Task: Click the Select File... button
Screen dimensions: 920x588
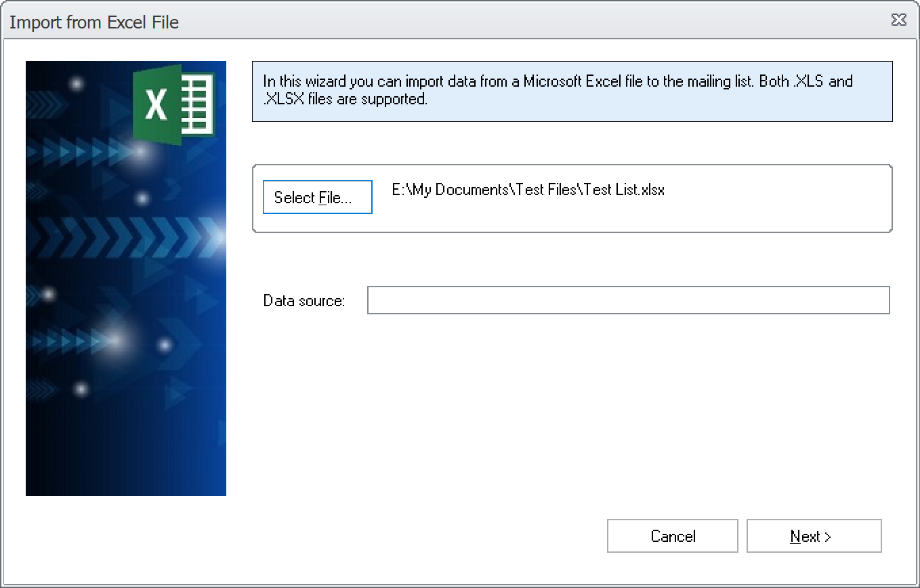Action: click(x=317, y=197)
